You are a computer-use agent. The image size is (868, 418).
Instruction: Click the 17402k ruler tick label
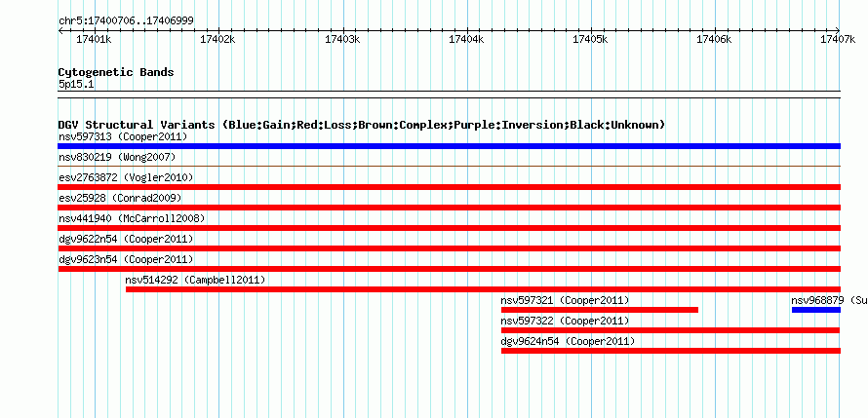(217, 39)
